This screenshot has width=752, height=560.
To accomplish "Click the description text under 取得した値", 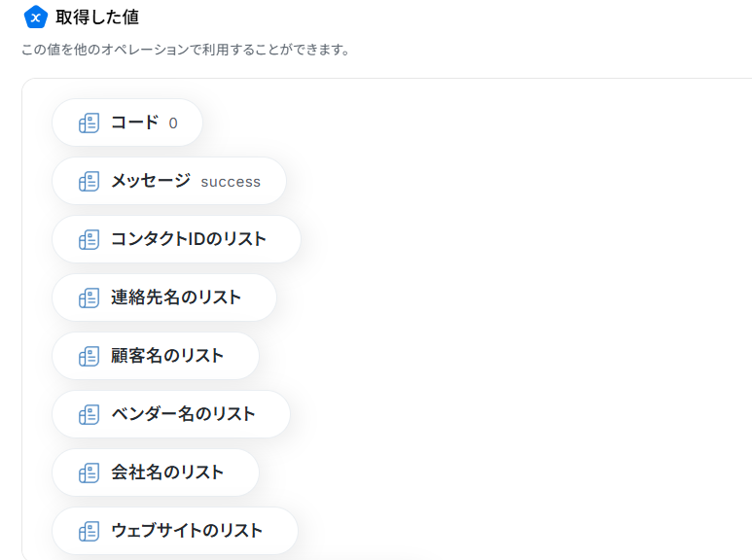I will coord(185,50).
